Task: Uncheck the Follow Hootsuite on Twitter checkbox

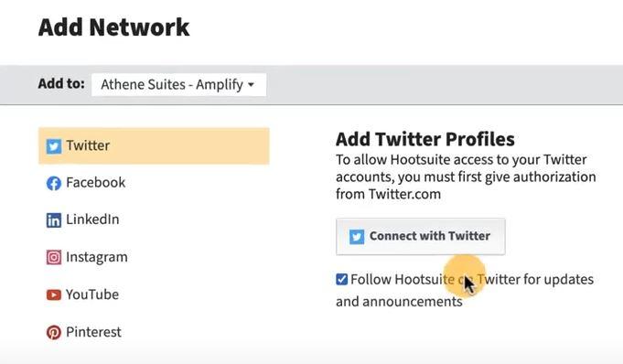Action: click(x=341, y=279)
